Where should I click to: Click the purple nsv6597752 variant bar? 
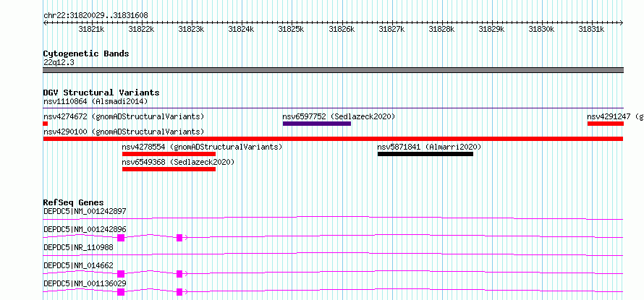(317, 124)
